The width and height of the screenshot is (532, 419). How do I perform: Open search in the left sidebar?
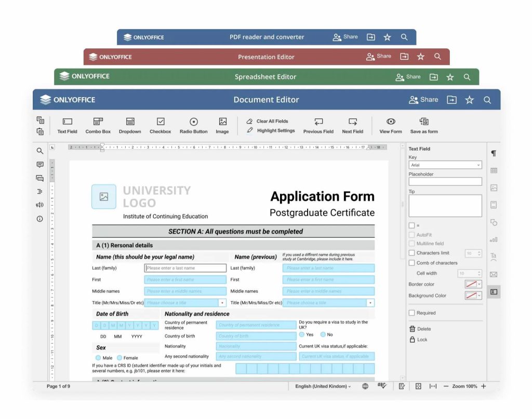[x=40, y=151]
